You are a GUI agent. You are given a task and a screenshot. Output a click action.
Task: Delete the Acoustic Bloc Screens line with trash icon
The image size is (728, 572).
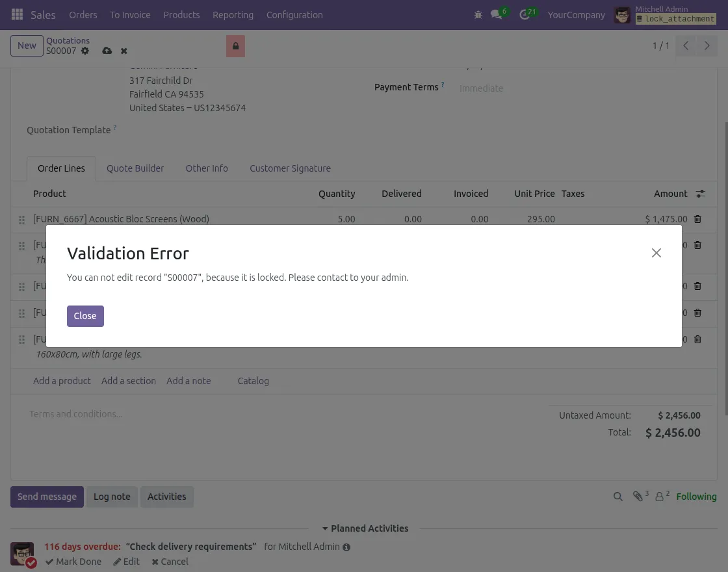(x=697, y=219)
